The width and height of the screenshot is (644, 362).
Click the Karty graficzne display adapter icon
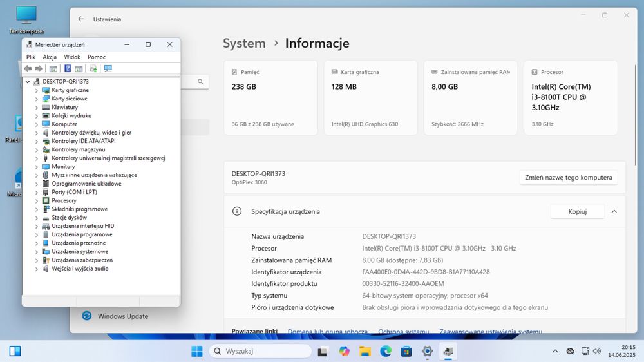click(x=46, y=90)
